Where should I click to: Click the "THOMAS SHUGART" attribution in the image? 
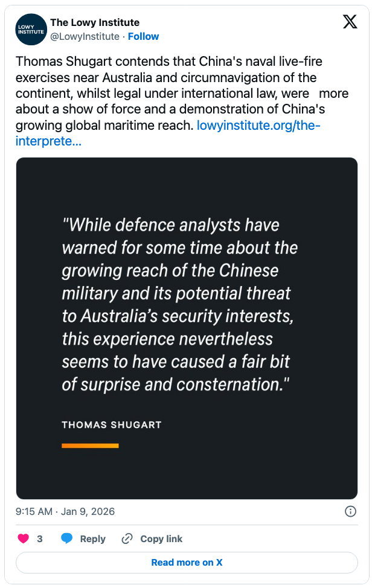click(x=111, y=425)
